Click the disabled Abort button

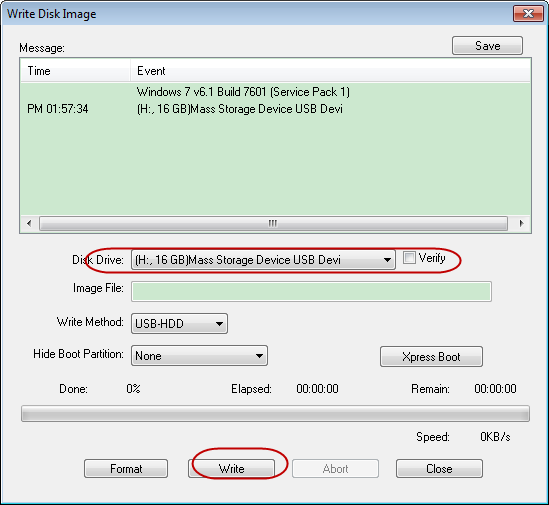point(335,469)
